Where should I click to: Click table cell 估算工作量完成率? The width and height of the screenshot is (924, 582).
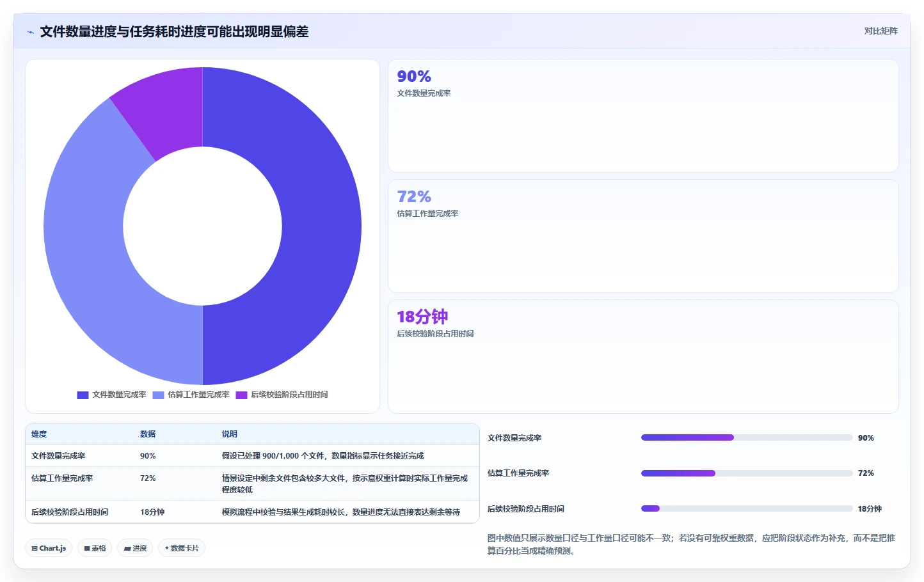62,478
